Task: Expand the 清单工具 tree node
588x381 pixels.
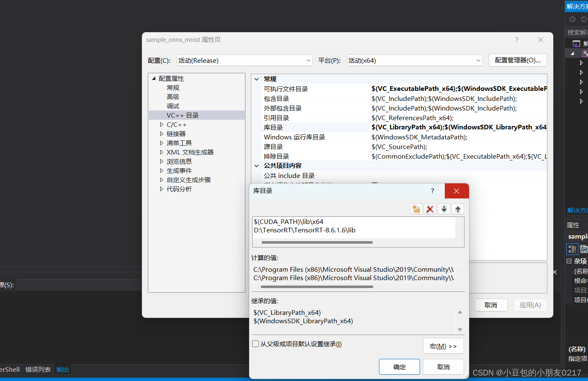Action: point(162,143)
